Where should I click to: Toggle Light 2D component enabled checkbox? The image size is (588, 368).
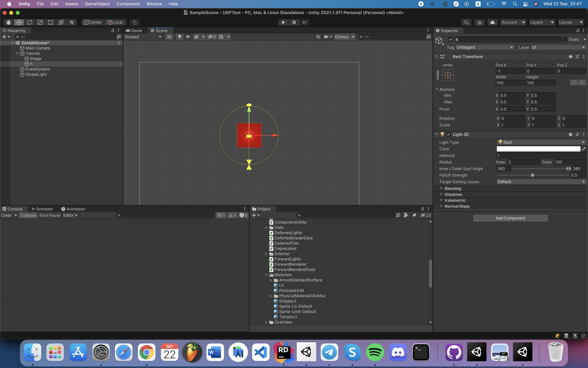[x=449, y=134]
